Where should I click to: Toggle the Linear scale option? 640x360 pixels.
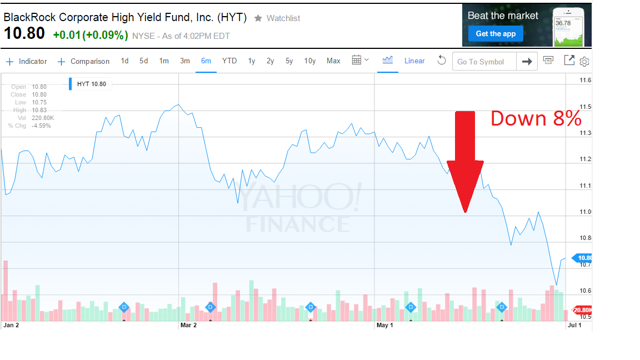point(414,61)
